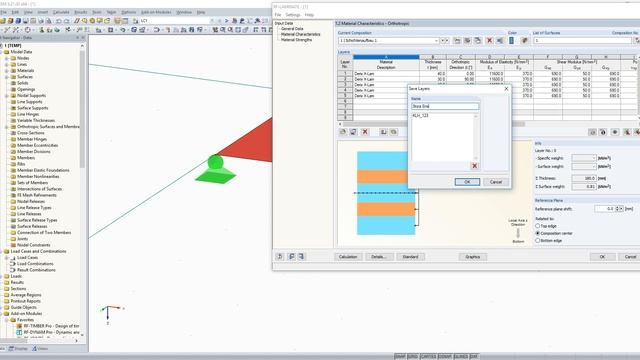
Task: Open the load case LC1 dropdown in the toolbar
Action: click(211, 20)
